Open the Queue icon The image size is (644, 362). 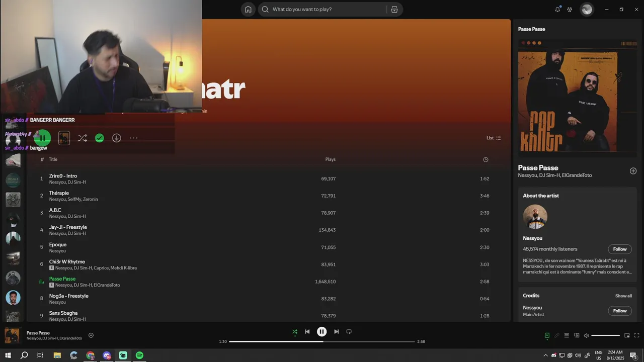coord(567,335)
